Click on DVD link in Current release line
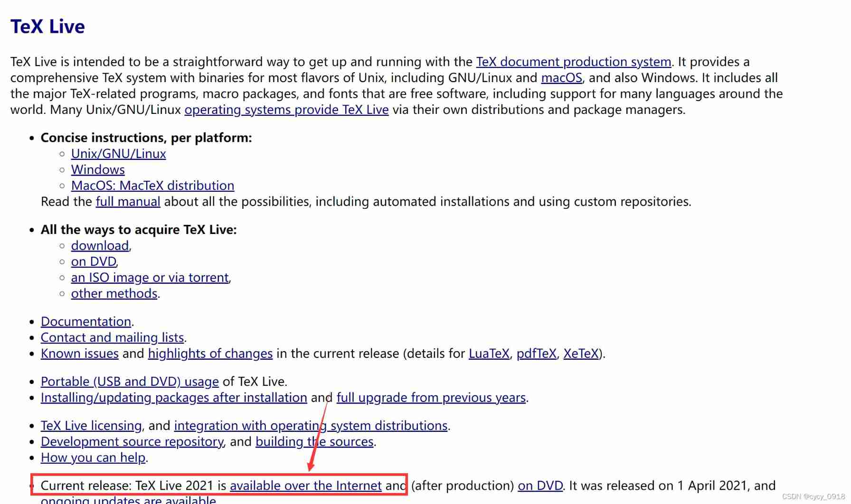The image size is (851, 504). [540, 486]
